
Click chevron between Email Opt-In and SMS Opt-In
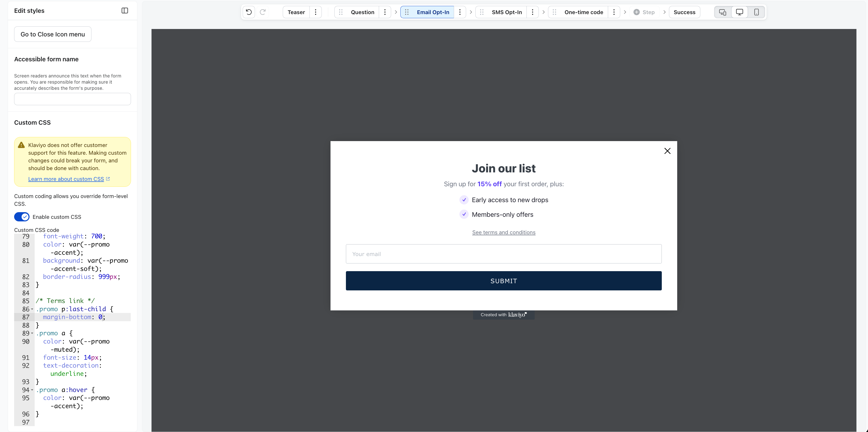[470, 12]
